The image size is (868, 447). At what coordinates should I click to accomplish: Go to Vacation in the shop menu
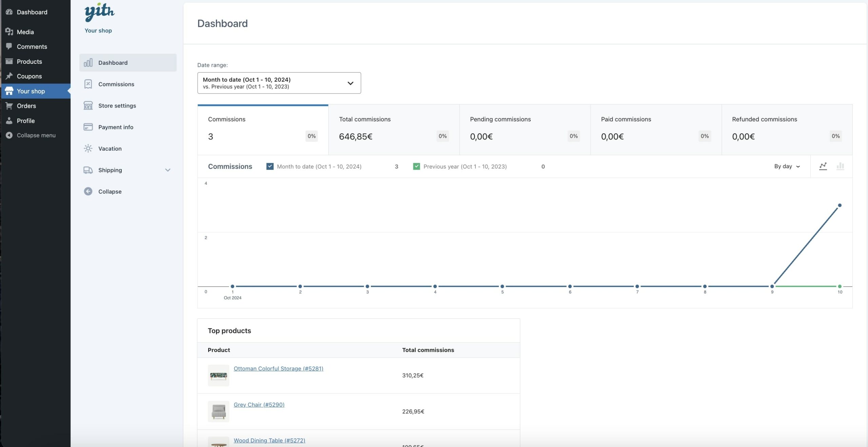pyautogui.click(x=128, y=148)
